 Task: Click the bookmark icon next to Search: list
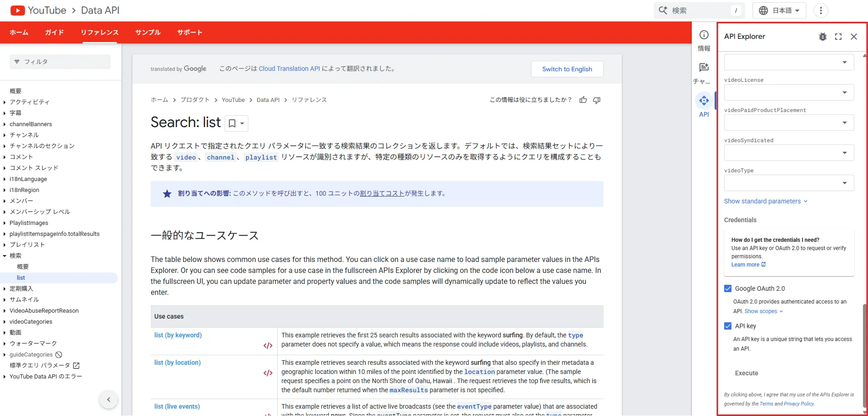[x=232, y=123]
